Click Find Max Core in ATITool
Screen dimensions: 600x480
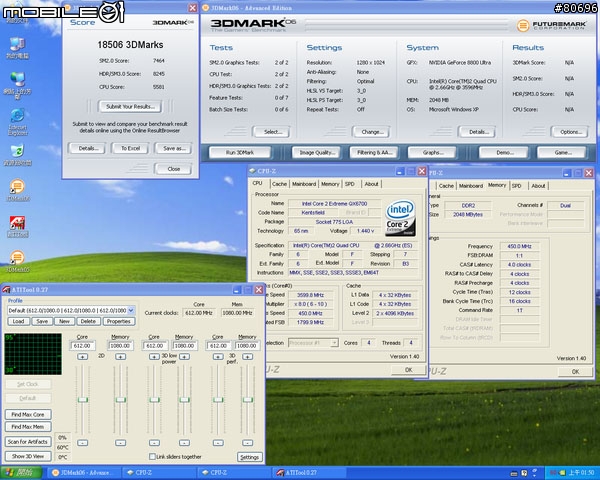click(x=28, y=414)
